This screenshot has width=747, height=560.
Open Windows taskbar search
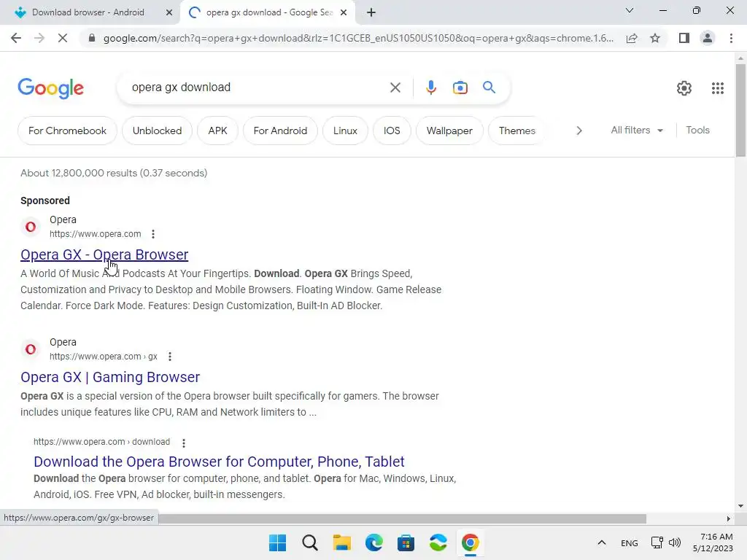click(309, 542)
